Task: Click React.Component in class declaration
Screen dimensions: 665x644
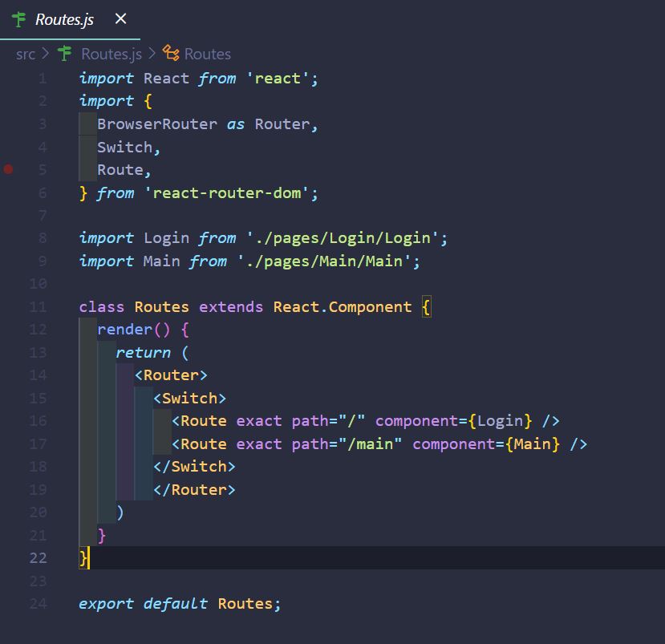Action: click(343, 307)
